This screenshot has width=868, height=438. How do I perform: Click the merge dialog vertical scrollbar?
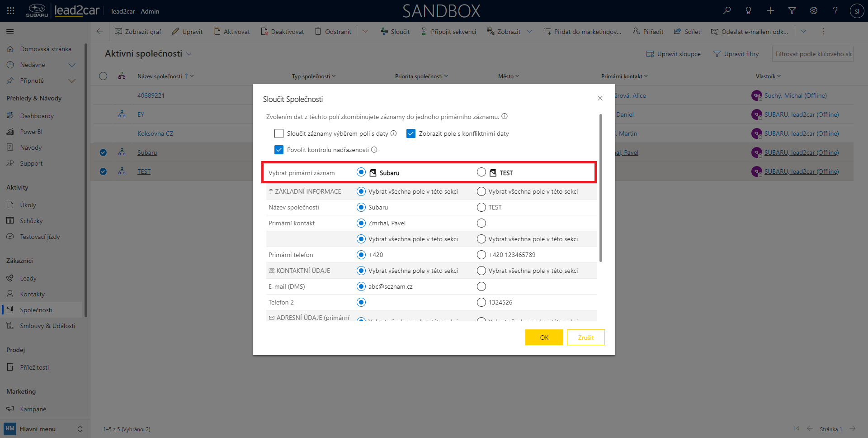pyautogui.click(x=601, y=188)
